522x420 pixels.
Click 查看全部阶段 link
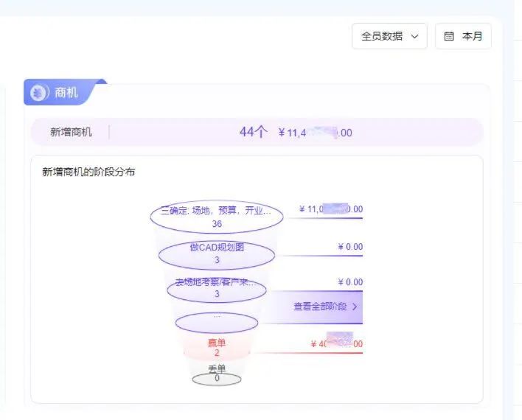(x=320, y=307)
